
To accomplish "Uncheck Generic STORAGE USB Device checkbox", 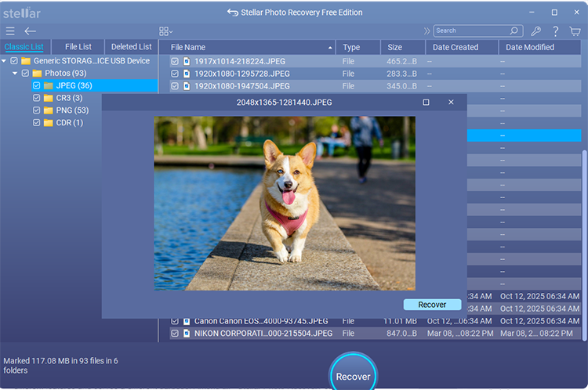I will pos(14,60).
